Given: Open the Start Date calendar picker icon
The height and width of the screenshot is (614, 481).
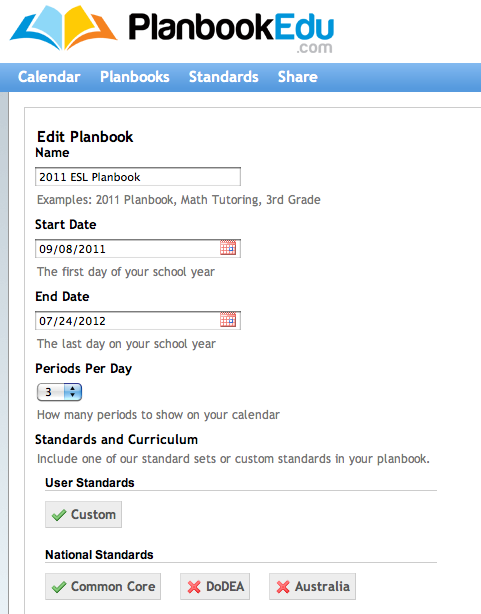Looking at the screenshot, I should pos(228,248).
